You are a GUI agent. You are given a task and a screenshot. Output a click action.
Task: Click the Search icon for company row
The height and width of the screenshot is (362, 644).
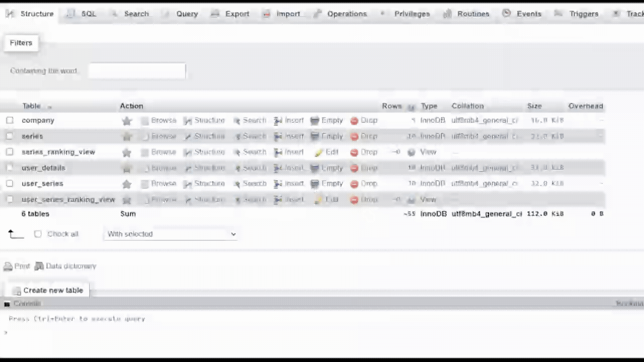pos(237,121)
